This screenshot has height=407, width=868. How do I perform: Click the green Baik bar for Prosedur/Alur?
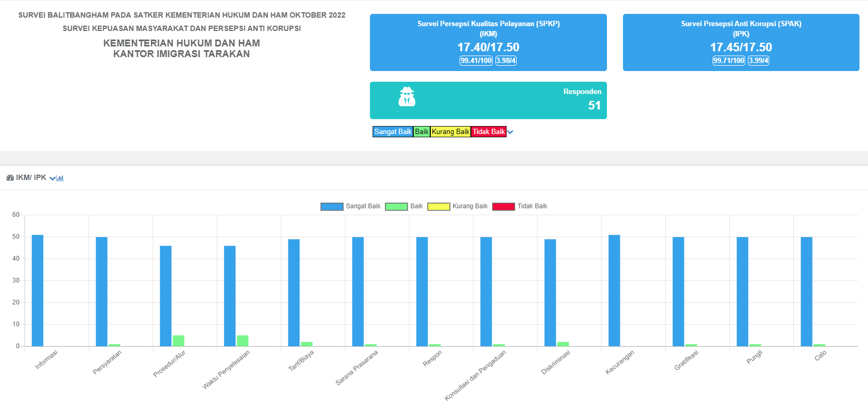click(x=178, y=341)
